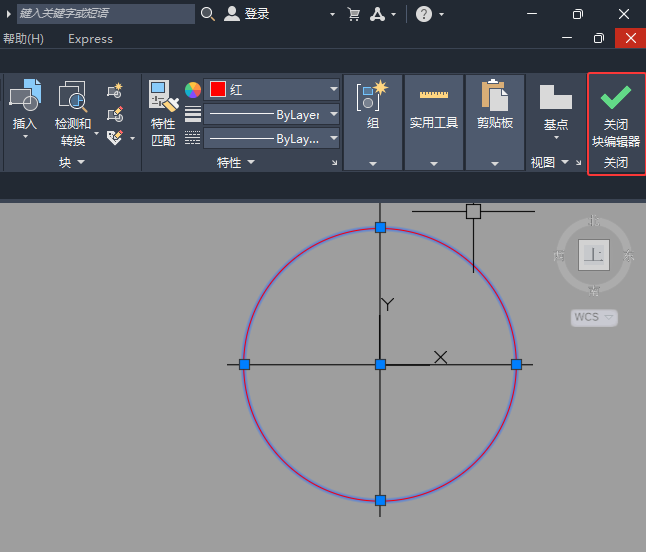Image resolution: width=646 pixels, height=552 pixels.
Task: Open the Autodesk App Store cart icon
Action: click(353, 14)
